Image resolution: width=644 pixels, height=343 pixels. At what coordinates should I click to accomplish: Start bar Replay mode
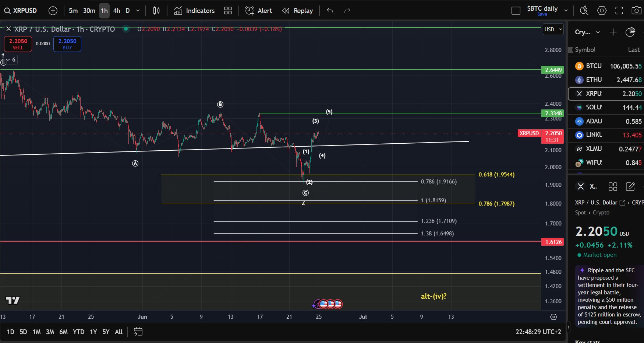click(297, 11)
